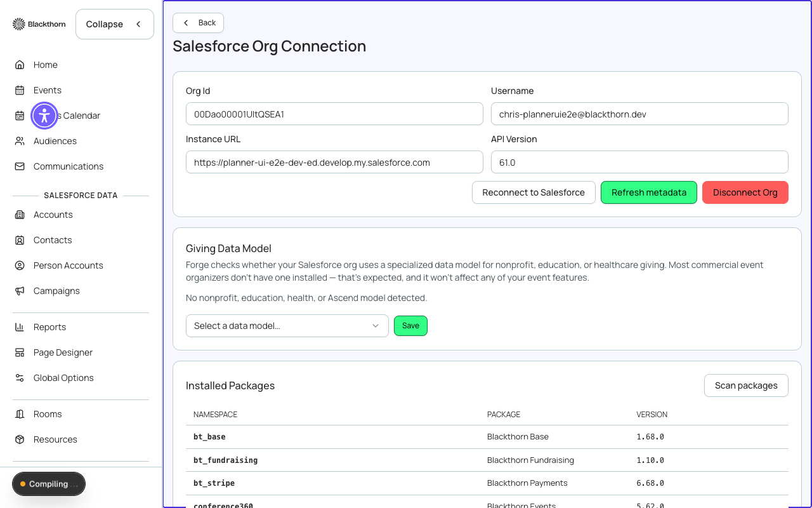The width and height of the screenshot is (812, 508).
Task: Click the VERSION column header
Action: [652, 415]
